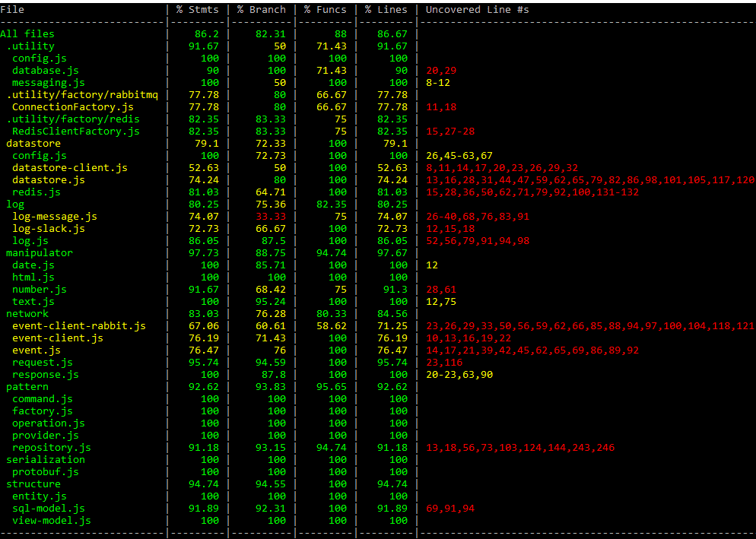This screenshot has height=539, width=756.
Task: Select file name 'date.js'
Action: (33, 265)
